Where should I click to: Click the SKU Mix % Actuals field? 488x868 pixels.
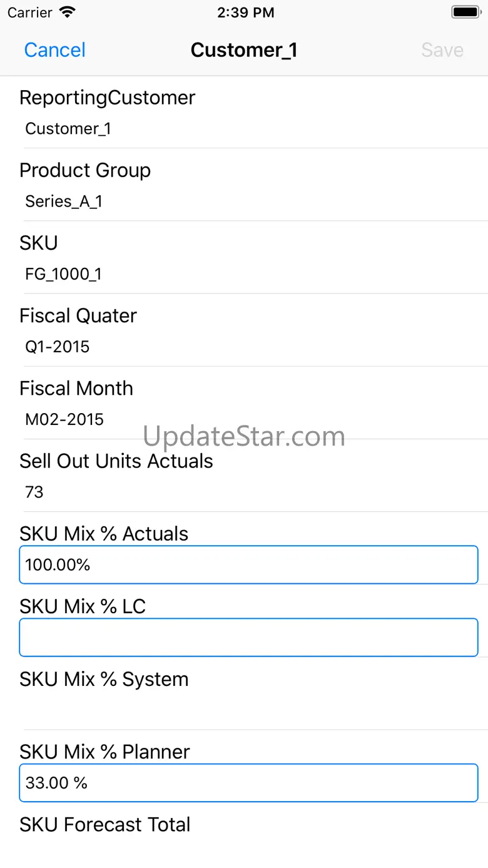click(x=248, y=565)
